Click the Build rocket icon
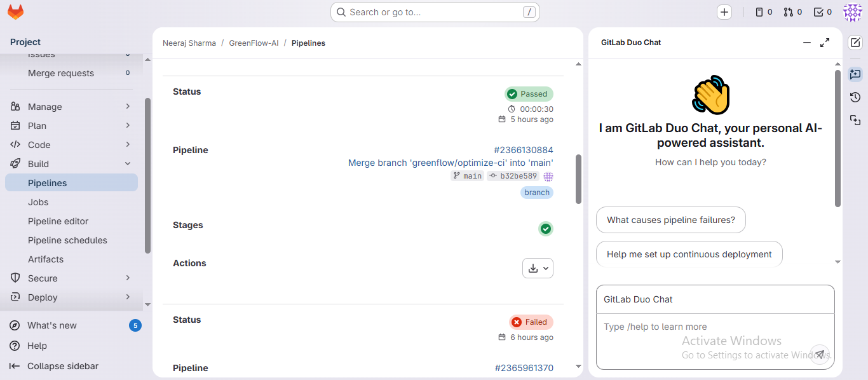This screenshot has height=380, width=868. (x=15, y=164)
